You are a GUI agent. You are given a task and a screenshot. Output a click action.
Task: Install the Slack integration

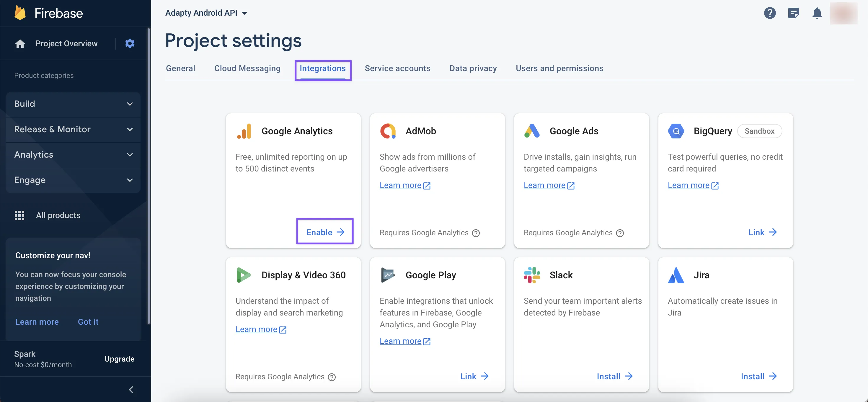click(x=614, y=376)
